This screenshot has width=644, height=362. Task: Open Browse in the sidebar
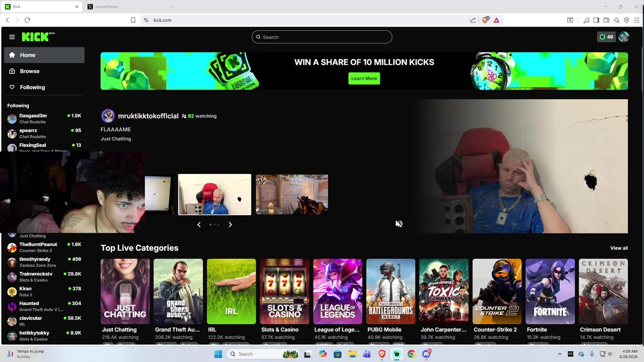44,71
